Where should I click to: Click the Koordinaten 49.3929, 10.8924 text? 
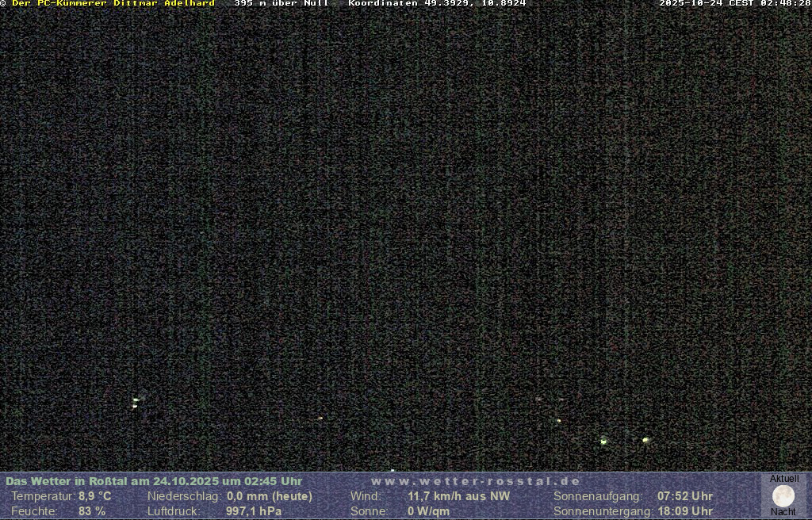pos(437,3)
